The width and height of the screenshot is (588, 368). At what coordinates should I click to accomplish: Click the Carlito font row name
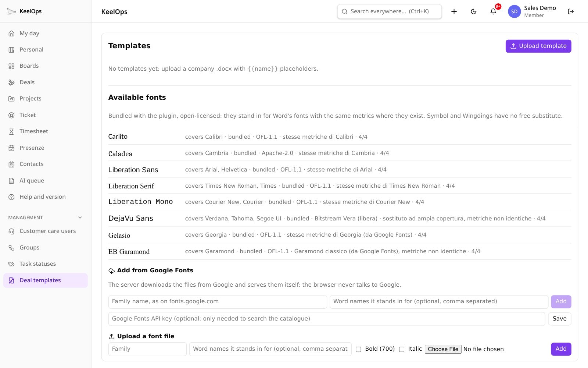coord(118,137)
